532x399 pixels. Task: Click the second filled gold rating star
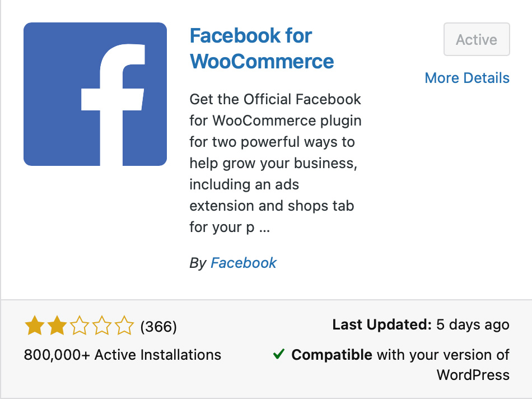57,326
